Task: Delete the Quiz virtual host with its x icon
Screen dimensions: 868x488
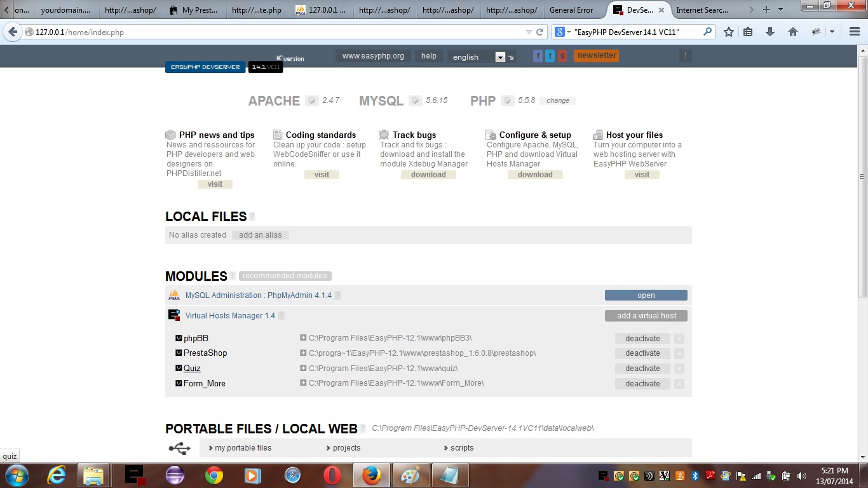Action: (679, 369)
